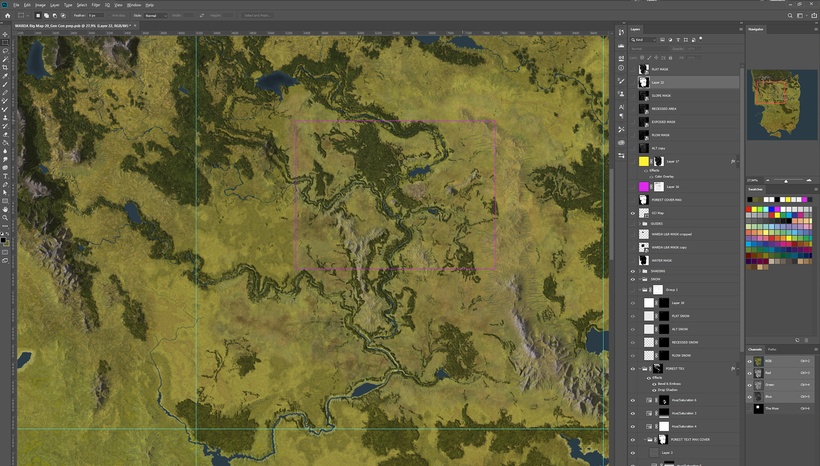
Task: Select the Horizontal Type tool
Action: tap(5, 176)
